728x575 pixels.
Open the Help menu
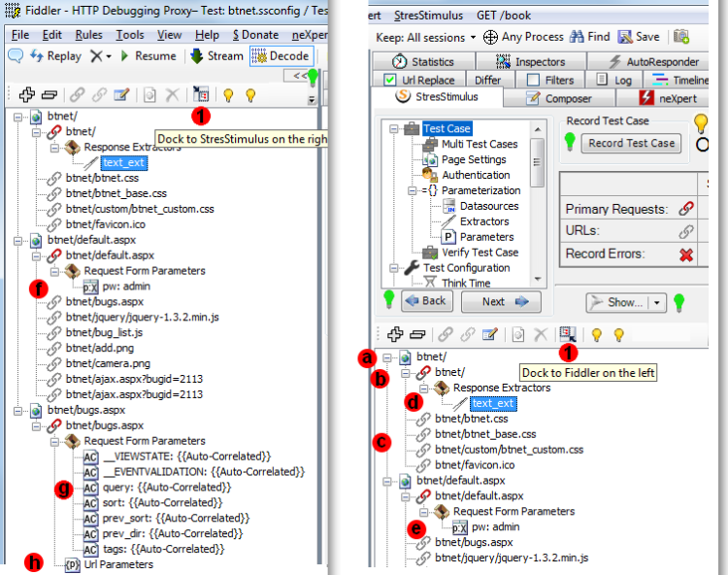click(207, 35)
